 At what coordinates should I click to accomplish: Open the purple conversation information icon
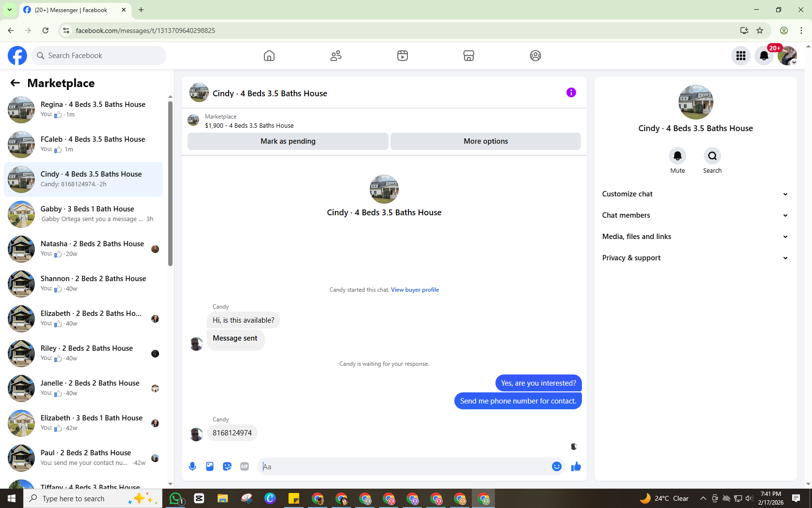[571, 92]
